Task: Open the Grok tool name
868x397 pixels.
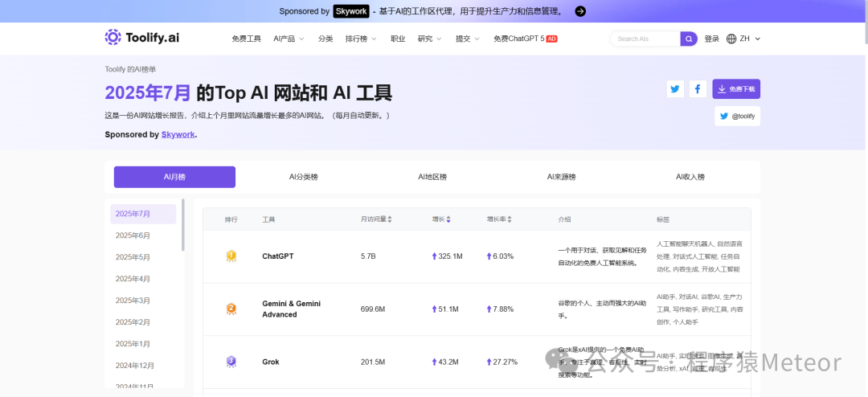Action: [271, 362]
